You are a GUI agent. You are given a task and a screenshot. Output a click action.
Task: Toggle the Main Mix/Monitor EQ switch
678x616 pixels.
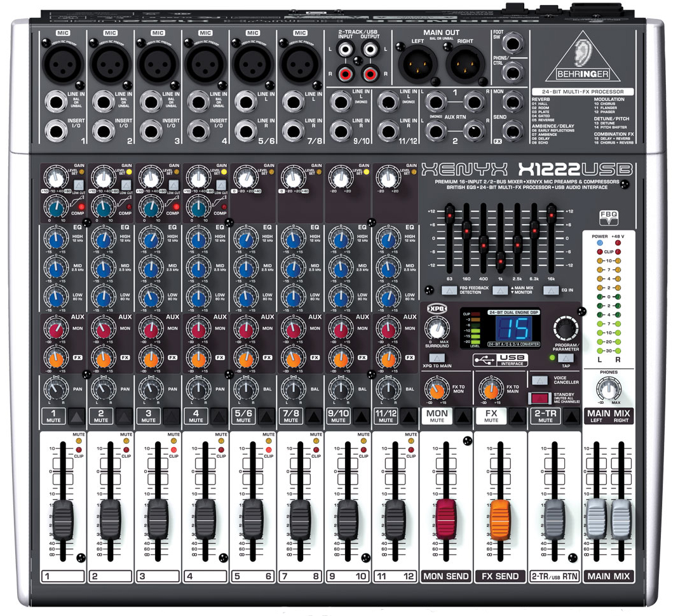(x=500, y=290)
